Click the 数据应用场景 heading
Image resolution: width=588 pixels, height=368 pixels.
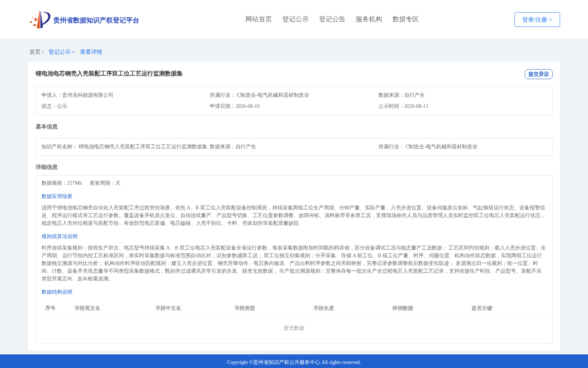pos(57,196)
